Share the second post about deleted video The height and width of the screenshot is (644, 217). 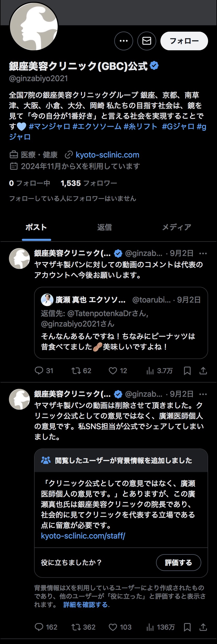pos(203,627)
